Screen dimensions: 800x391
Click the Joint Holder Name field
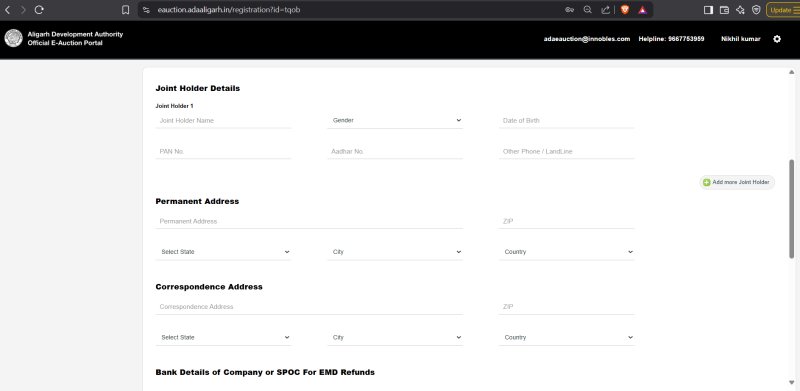(223, 120)
